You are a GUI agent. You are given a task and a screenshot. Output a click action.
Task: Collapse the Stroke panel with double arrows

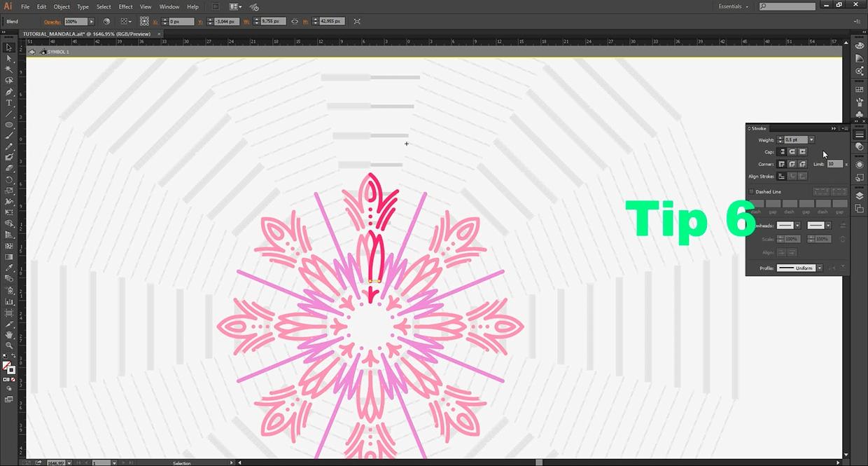click(x=834, y=128)
